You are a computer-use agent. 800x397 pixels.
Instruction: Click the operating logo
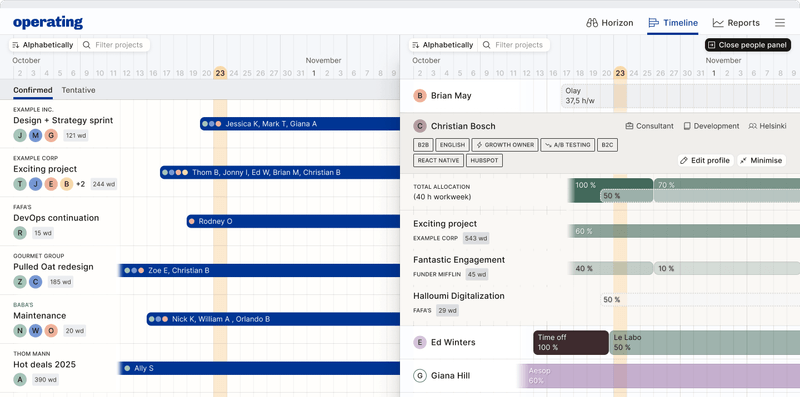(48, 22)
